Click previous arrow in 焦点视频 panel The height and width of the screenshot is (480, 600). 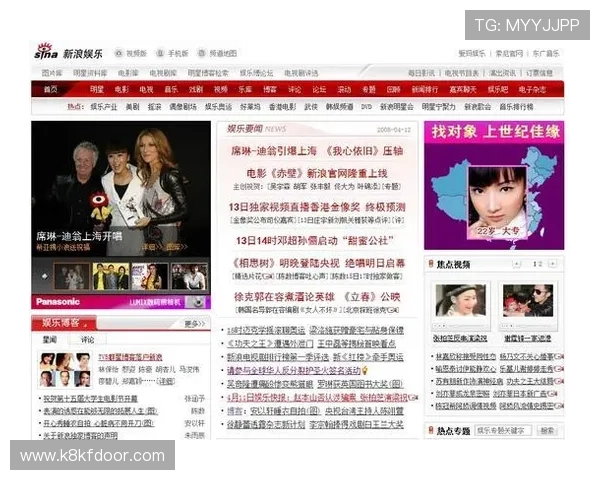(x=517, y=264)
